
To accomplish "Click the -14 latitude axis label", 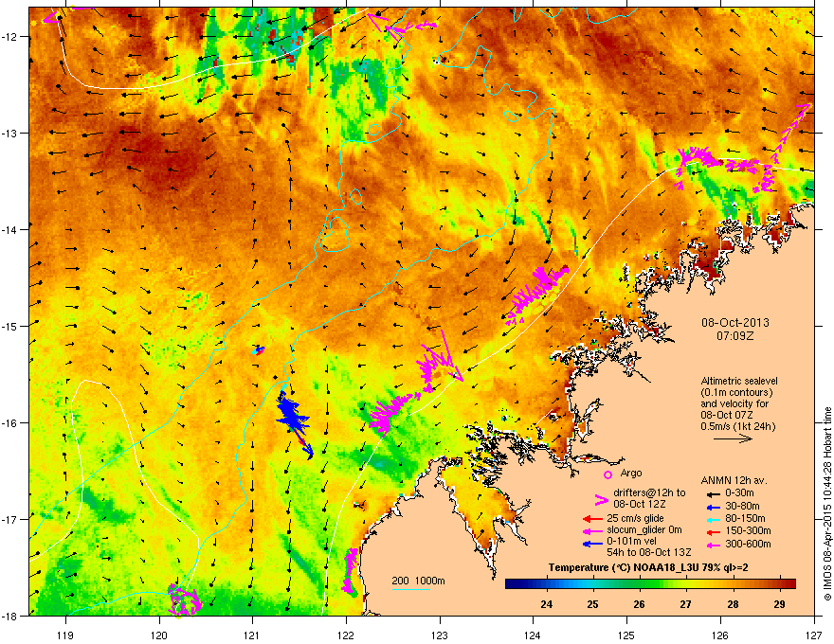I will tap(10, 229).
